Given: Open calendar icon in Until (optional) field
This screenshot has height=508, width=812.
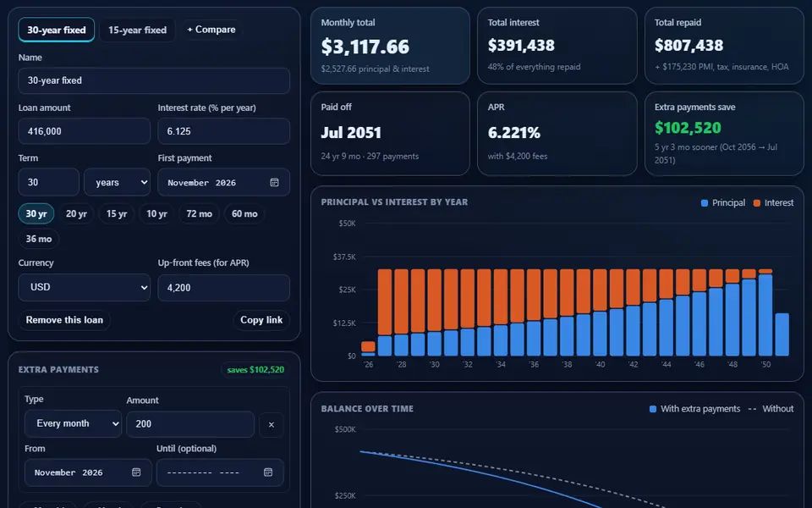Looking at the screenshot, I should tap(268, 472).
